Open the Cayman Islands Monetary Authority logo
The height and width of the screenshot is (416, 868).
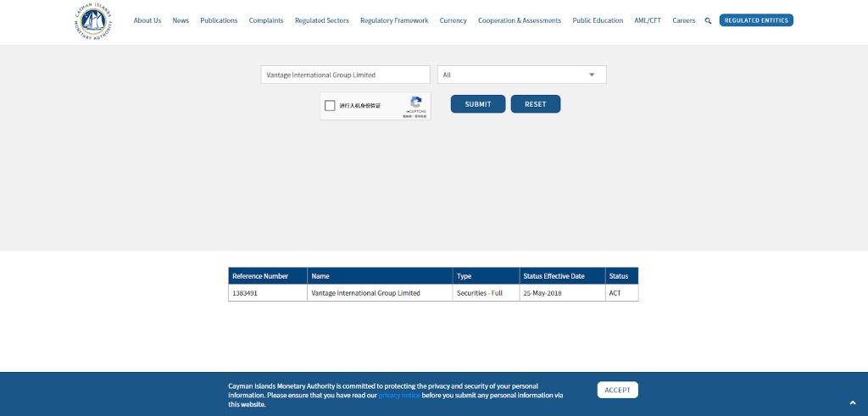pos(93,21)
